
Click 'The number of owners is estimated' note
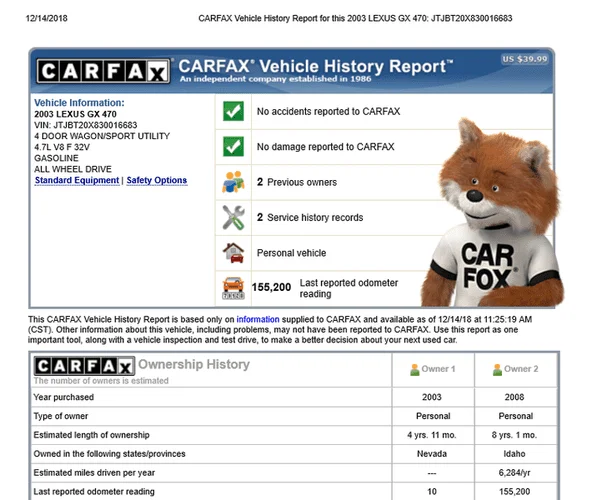tap(101, 381)
